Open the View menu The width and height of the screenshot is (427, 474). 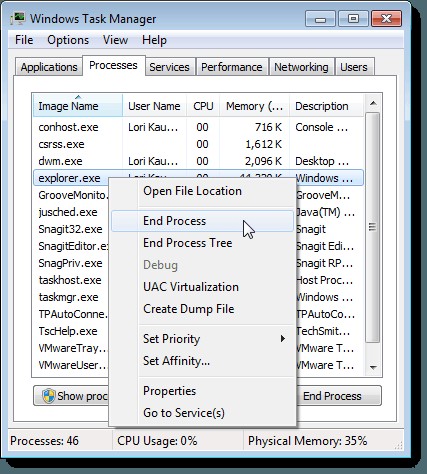tap(115, 40)
